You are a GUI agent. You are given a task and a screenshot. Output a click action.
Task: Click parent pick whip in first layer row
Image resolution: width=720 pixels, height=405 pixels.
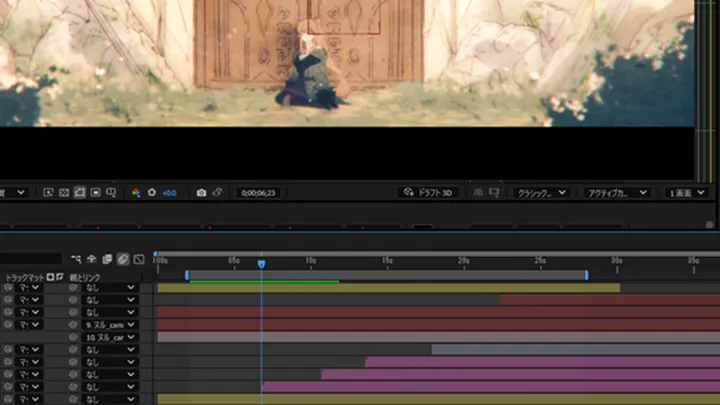[73, 287]
